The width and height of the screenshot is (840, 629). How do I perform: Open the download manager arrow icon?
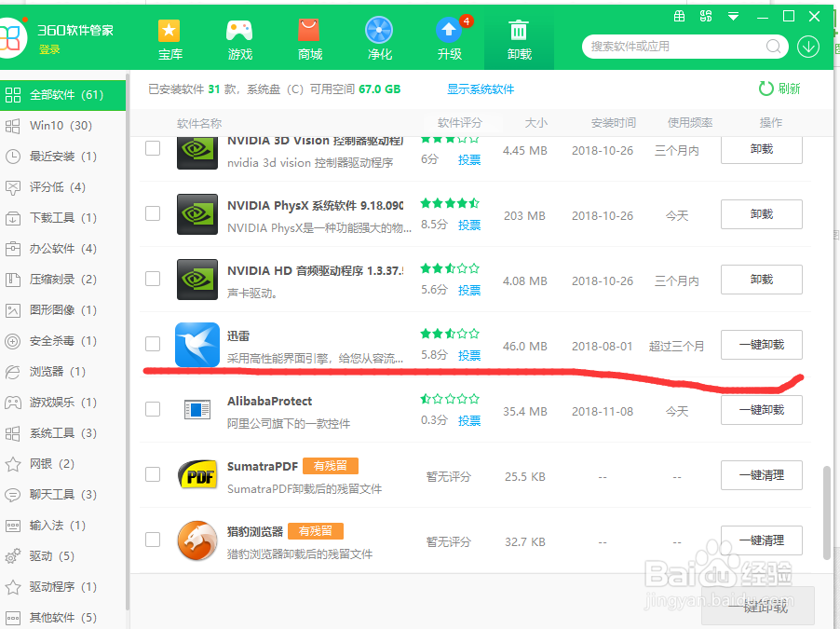[807, 47]
